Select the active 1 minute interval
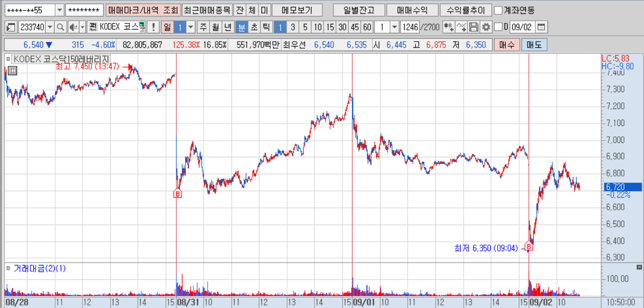644x308 pixels. pos(280,27)
